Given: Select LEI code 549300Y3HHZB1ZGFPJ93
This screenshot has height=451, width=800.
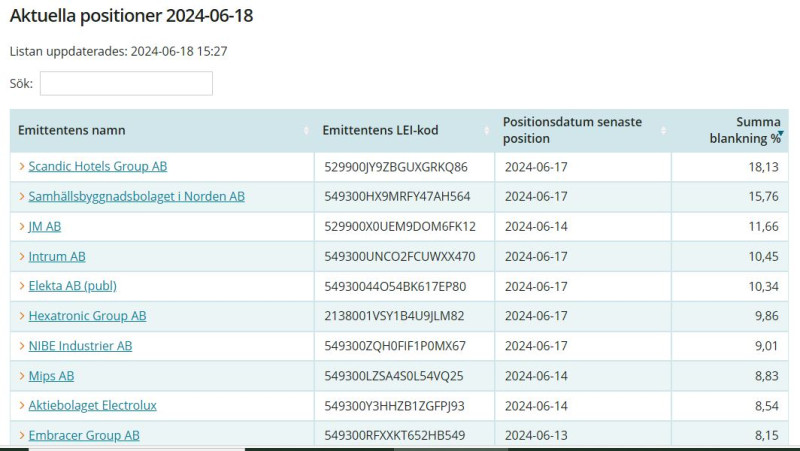Looking at the screenshot, I should click(394, 406).
